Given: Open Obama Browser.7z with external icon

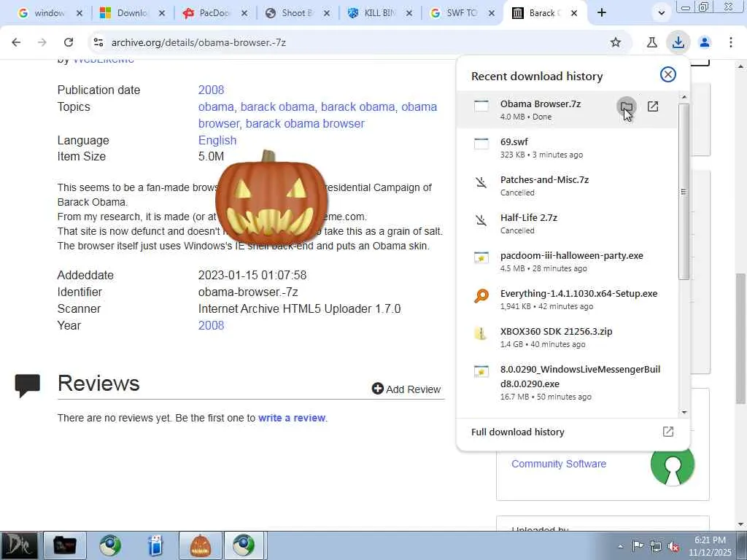Looking at the screenshot, I should click(653, 106).
